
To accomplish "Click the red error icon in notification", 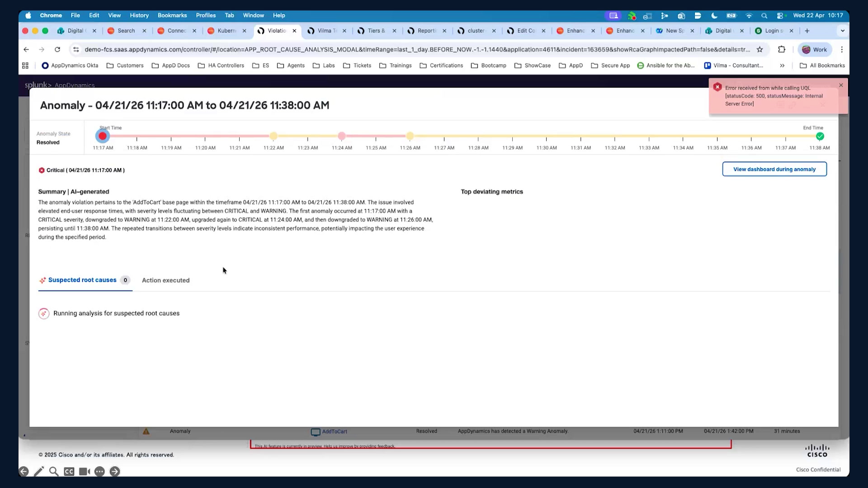I will [717, 87].
